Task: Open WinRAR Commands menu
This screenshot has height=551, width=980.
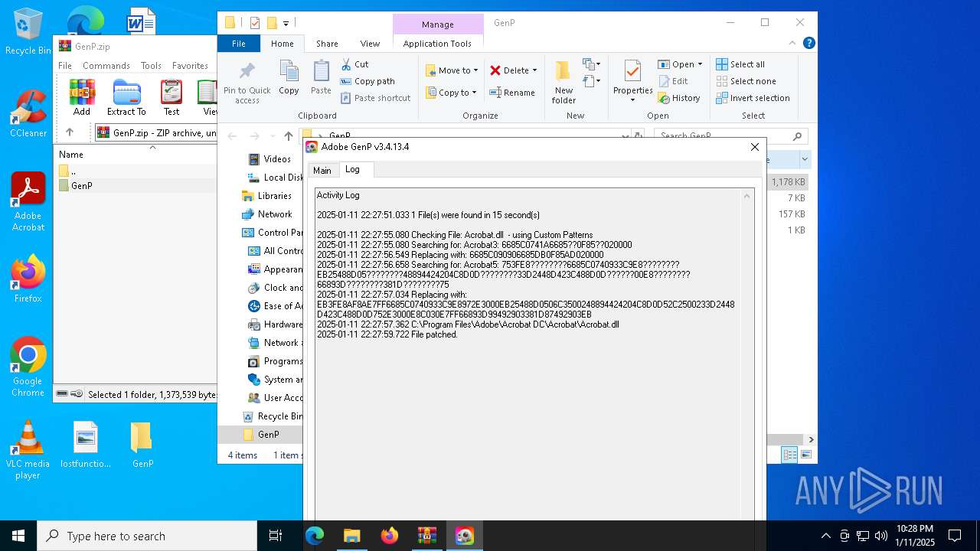Action: [x=106, y=66]
